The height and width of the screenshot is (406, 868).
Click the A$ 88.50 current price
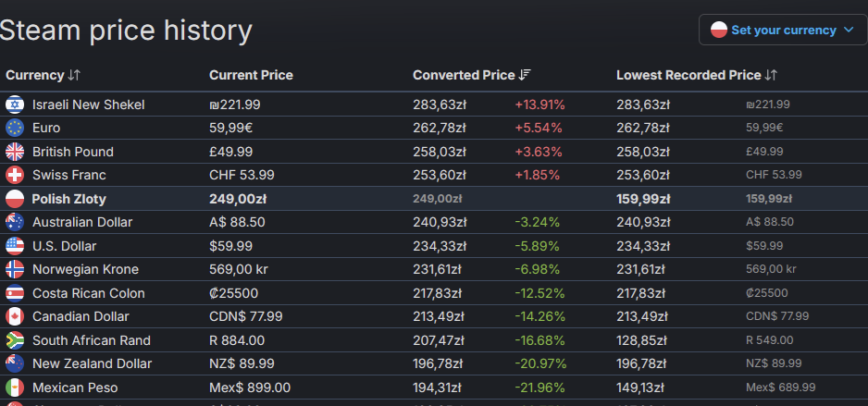pos(237,222)
